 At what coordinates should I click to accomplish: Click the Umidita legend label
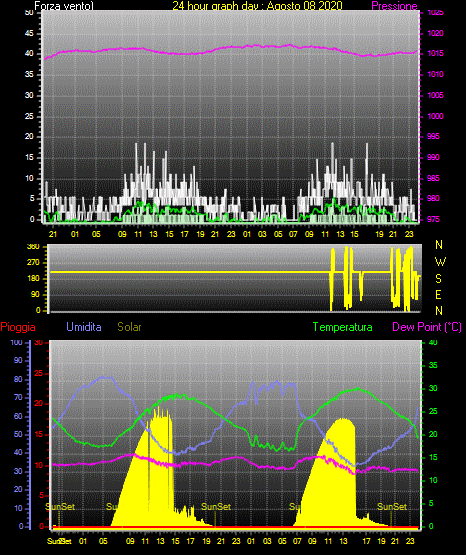[84, 326]
